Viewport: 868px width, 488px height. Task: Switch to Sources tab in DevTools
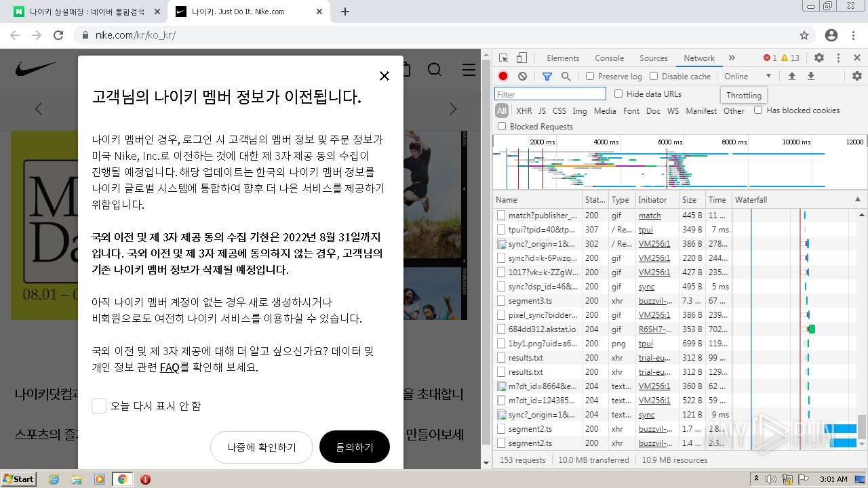[x=654, y=58]
